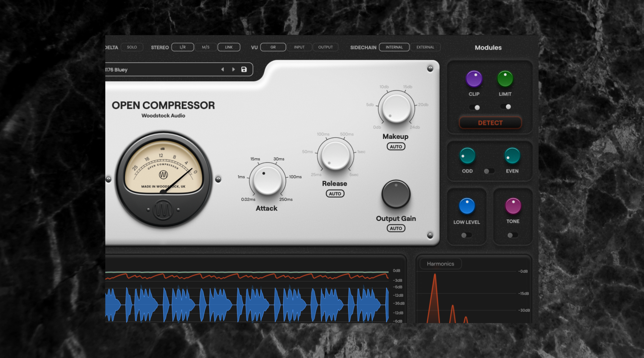Click the Woodstock logo badge below meter
The width and height of the screenshot is (644, 358).
(163, 210)
